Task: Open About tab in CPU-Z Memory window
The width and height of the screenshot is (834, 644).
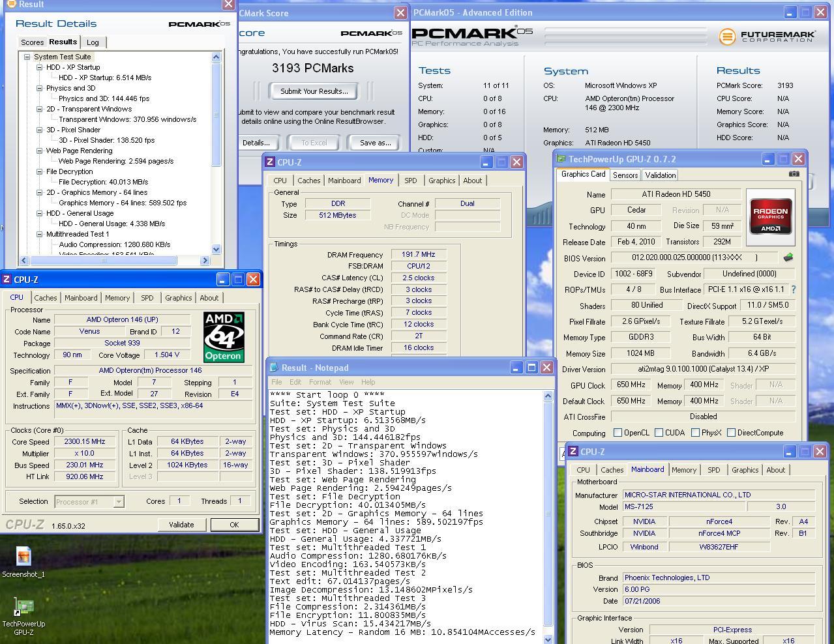Action: 472,181
